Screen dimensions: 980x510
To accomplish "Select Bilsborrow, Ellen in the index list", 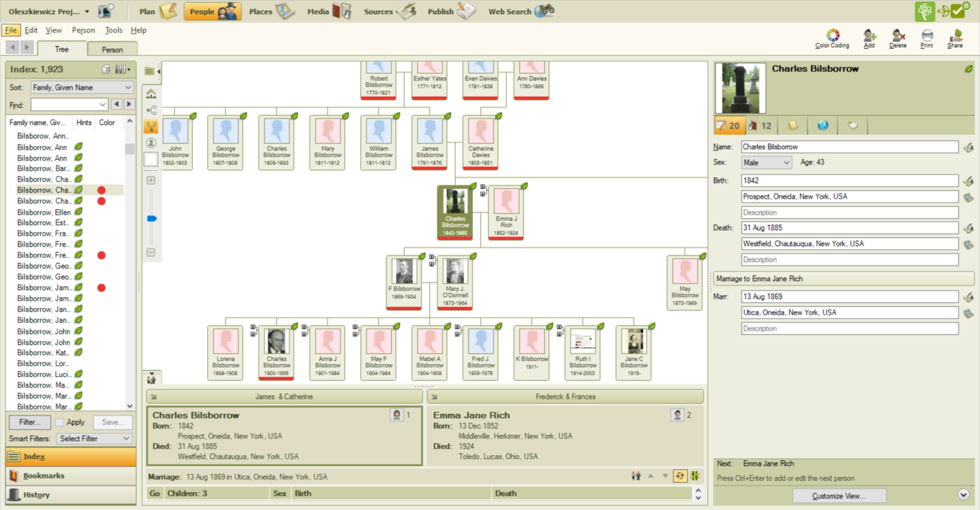I will (44, 212).
